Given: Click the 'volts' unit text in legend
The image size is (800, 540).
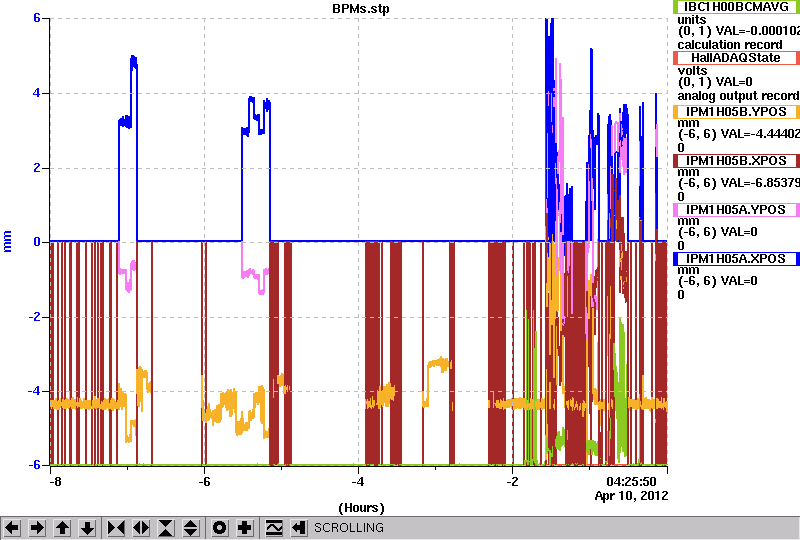Looking at the screenshot, I should point(692,71).
